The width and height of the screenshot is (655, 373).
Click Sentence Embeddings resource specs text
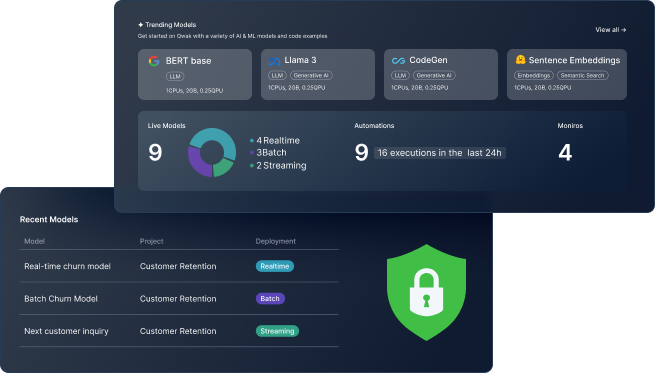pyautogui.click(x=542, y=88)
